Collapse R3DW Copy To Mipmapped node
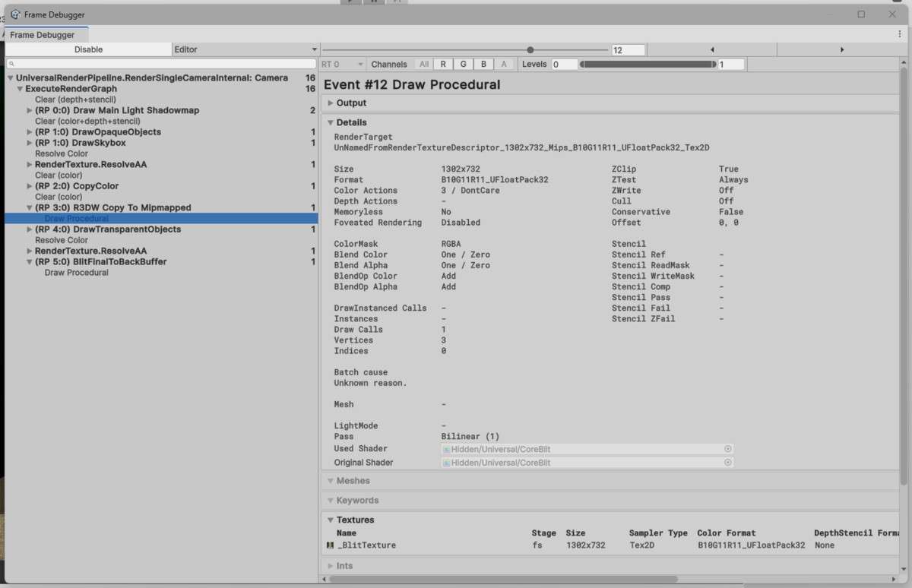912x588 pixels. point(30,207)
